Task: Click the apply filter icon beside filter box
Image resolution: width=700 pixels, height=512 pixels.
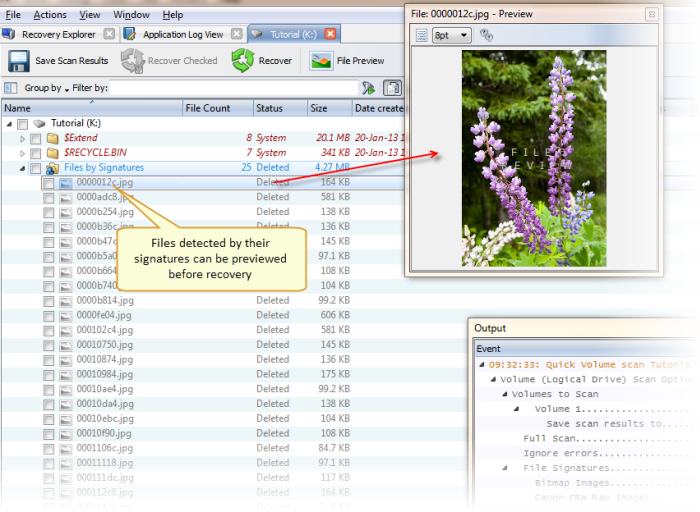Action: coord(369,88)
